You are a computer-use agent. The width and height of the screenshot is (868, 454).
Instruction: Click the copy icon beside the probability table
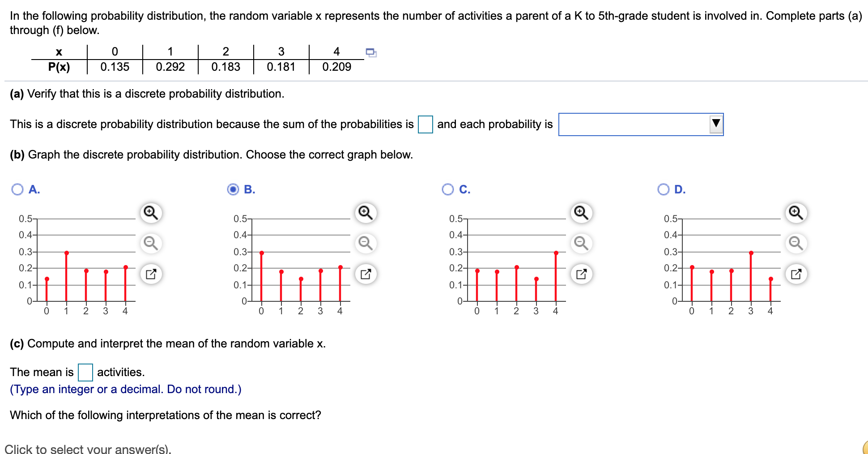371,53
